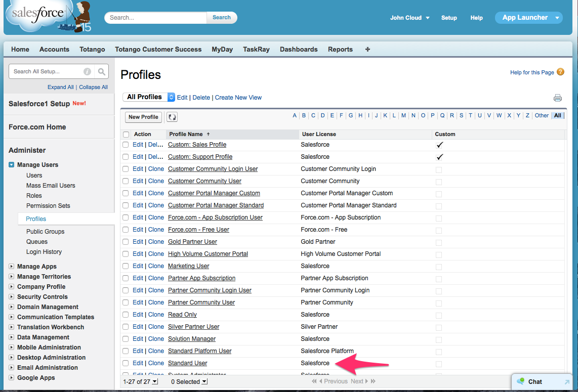The image size is (578, 392).
Task: Open the Chat widget icon
Action: [x=520, y=381]
